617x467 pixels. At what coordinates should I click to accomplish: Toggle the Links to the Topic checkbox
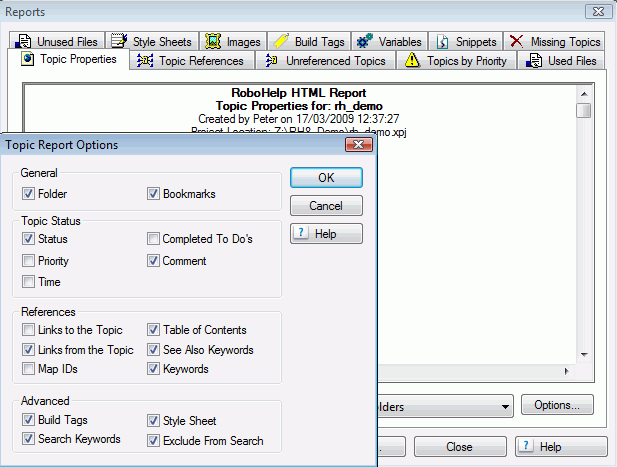28,330
